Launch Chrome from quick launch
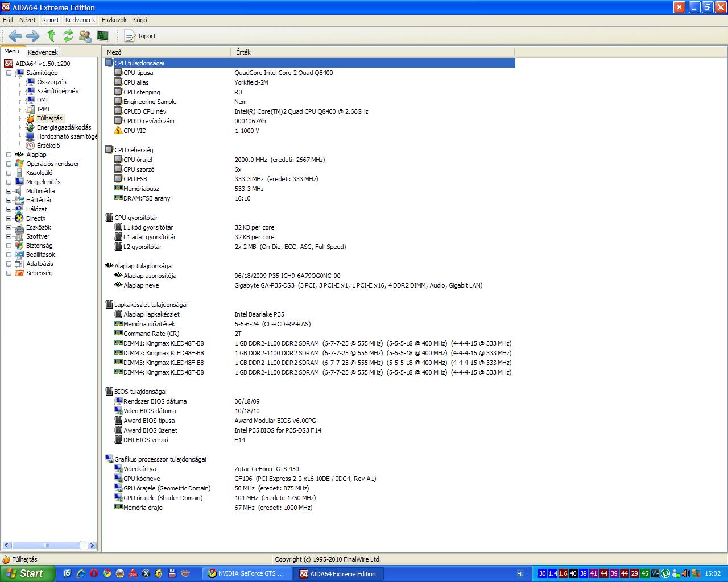The height and width of the screenshot is (582, 728). [106, 573]
